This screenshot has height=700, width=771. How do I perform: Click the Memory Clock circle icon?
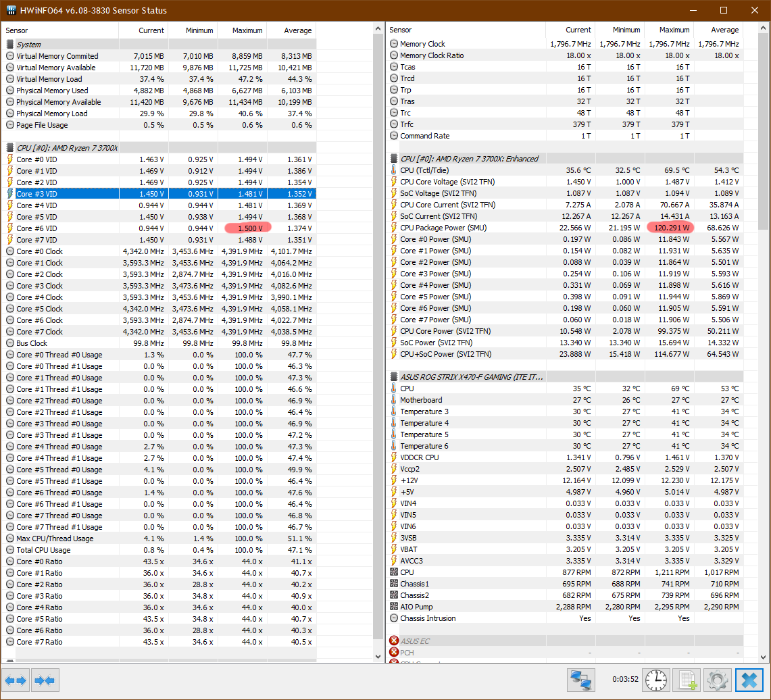click(x=394, y=43)
